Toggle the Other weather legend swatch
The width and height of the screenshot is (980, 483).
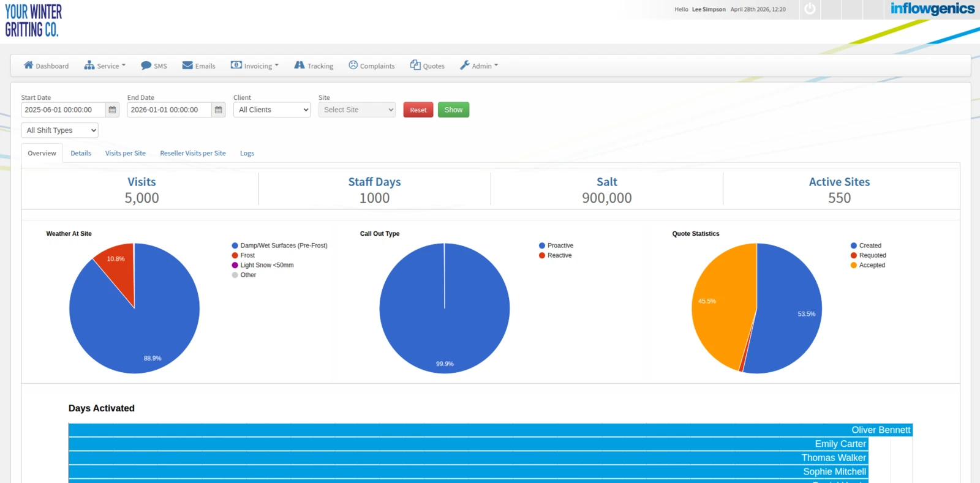tap(235, 275)
